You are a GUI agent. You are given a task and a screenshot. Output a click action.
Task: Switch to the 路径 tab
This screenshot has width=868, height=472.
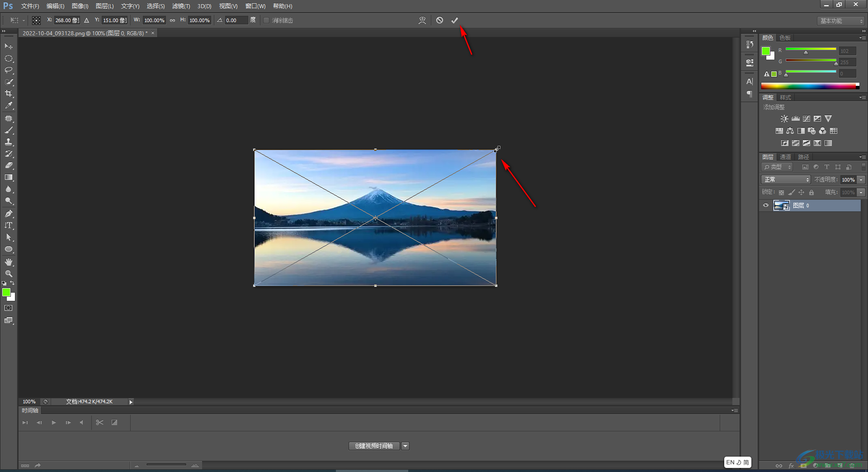tap(803, 157)
